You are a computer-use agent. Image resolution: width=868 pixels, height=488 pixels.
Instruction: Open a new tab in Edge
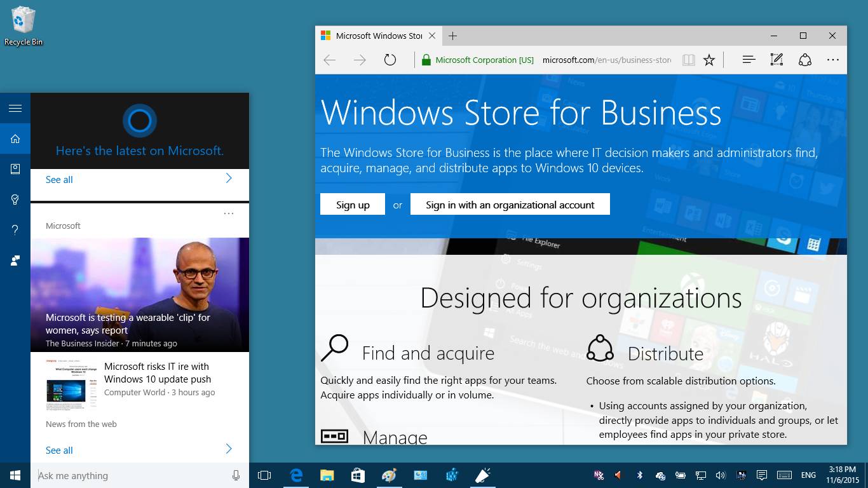coord(452,36)
